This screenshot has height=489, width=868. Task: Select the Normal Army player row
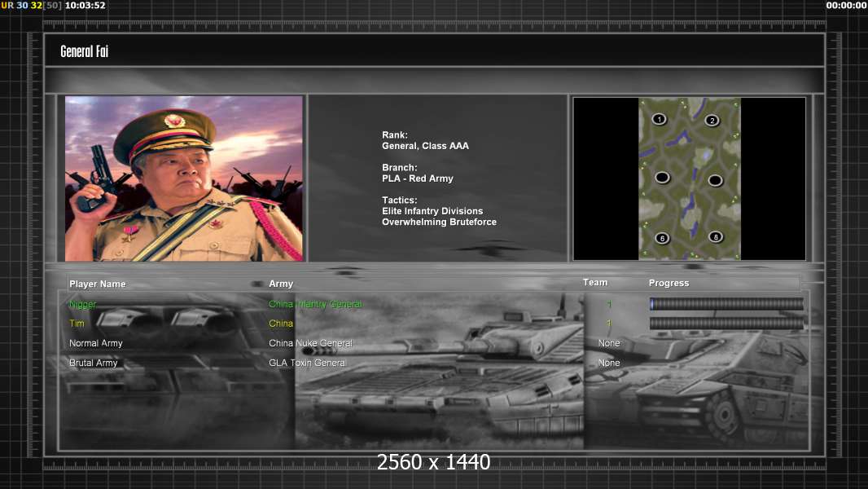click(x=97, y=343)
